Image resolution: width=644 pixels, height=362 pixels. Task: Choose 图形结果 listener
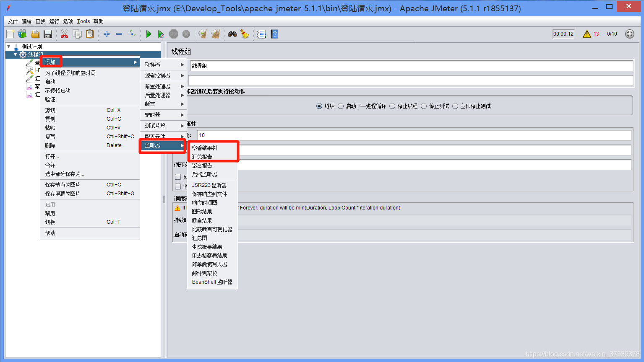click(212, 212)
